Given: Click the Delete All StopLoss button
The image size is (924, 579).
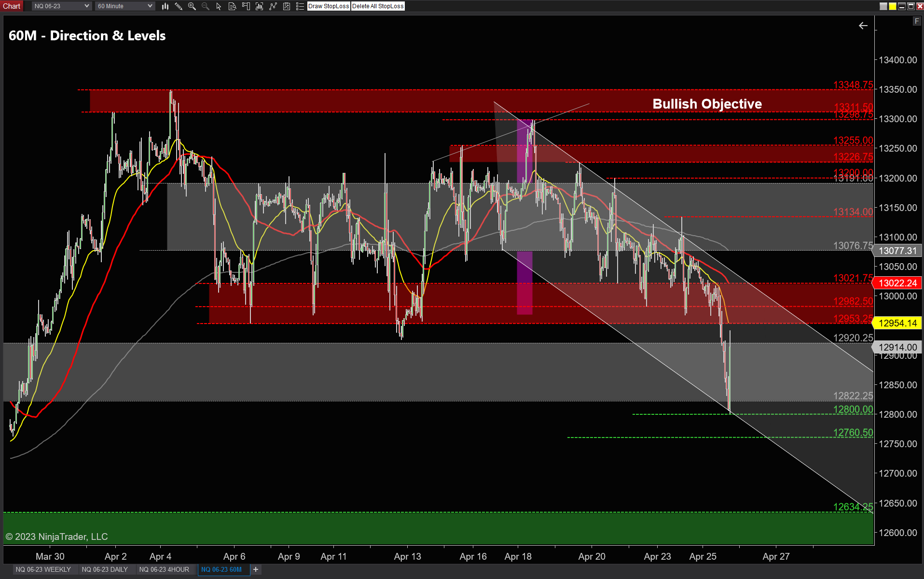Looking at the screenshot, I should tap(378, 6).
